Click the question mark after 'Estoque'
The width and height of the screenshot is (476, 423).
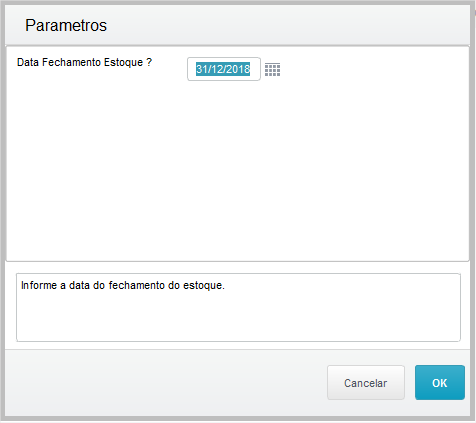pos(149,62)
